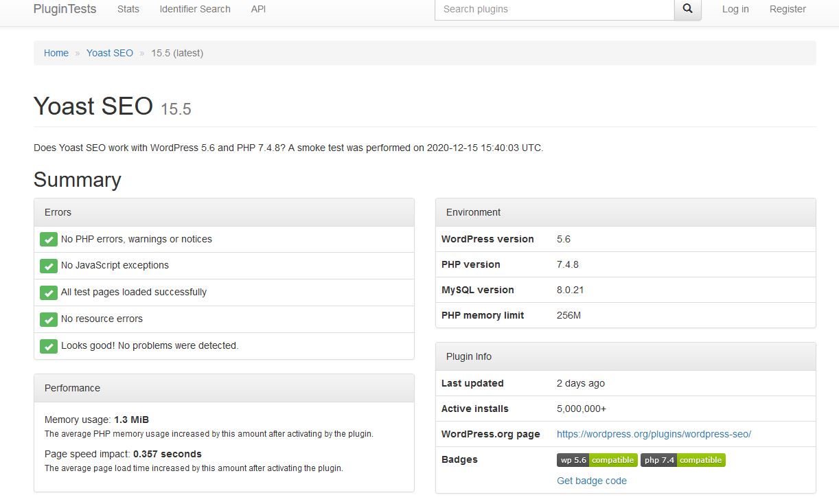Click the 'WordPress version' label

coord(487,239)
